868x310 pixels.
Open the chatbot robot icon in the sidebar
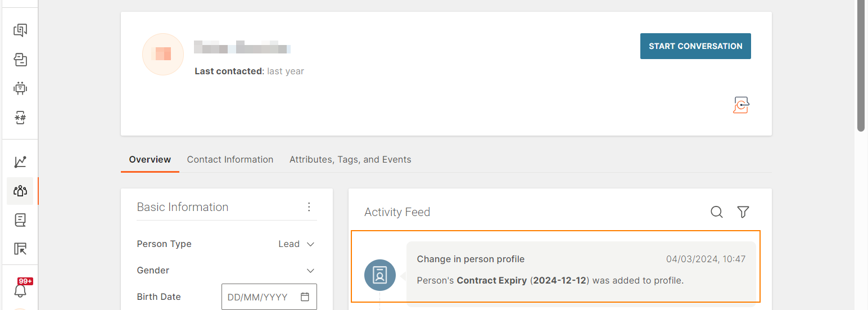pos(20,88)
